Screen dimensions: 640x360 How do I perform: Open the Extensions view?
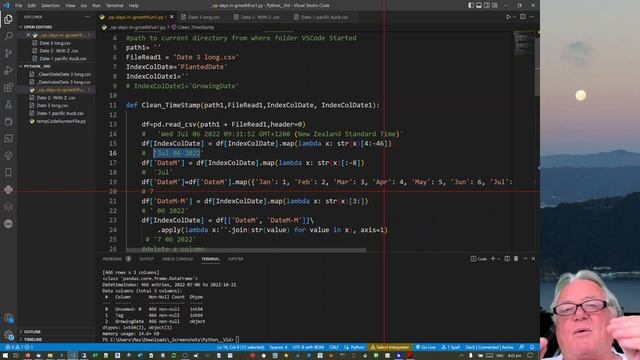(x=8, y=87)
